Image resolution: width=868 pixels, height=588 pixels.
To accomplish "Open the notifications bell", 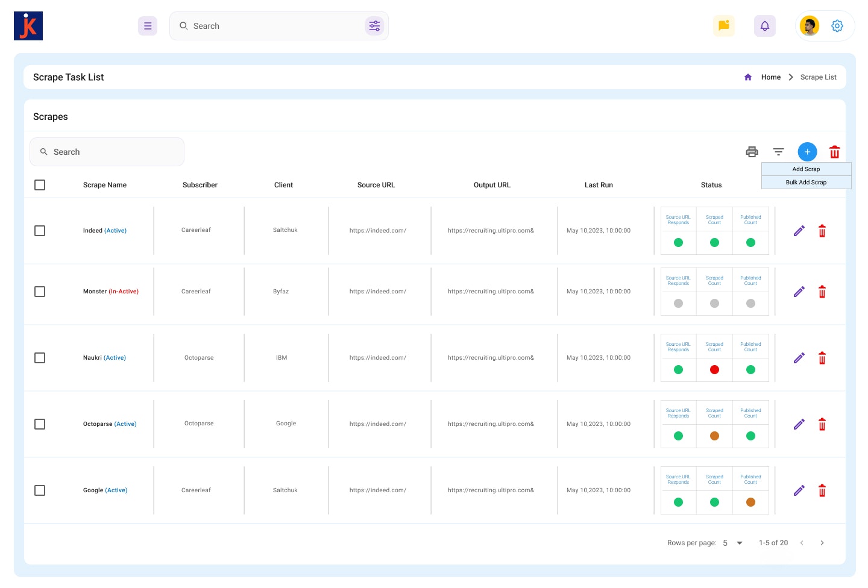I will pos(765,26).
